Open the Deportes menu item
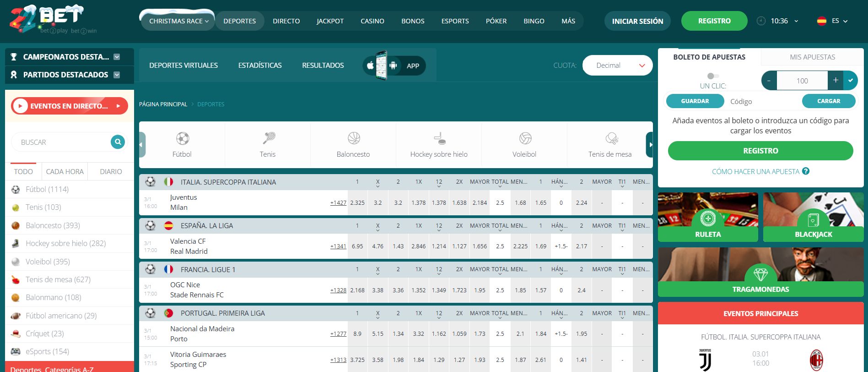 pyautogui.click(x=240, y=21)
